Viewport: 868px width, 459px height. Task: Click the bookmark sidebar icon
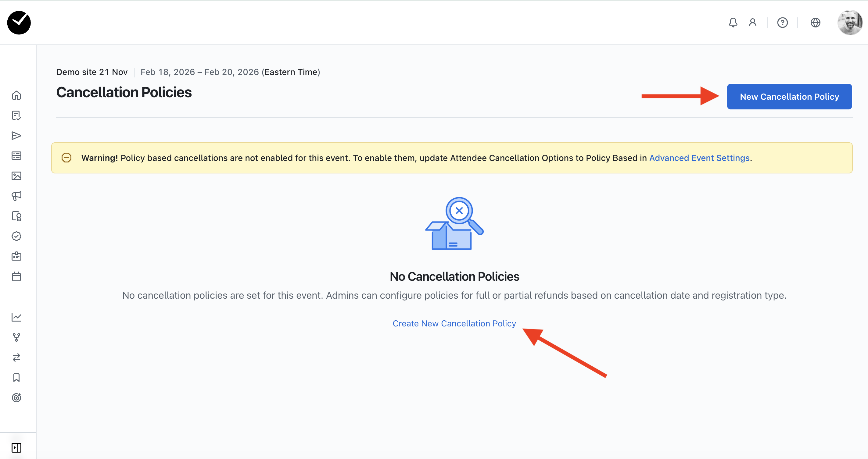click(16, 378)
